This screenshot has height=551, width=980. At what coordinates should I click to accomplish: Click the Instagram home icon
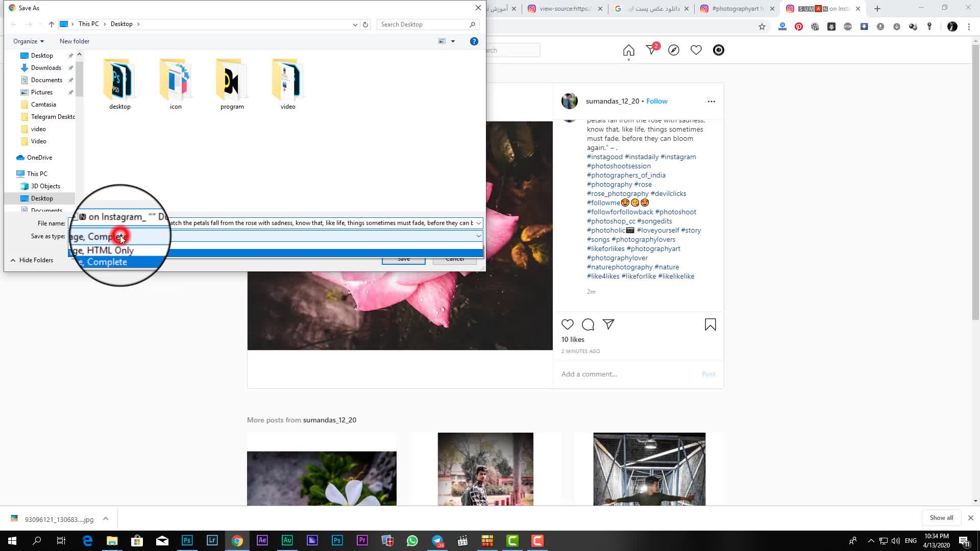[x=628, y=50]
